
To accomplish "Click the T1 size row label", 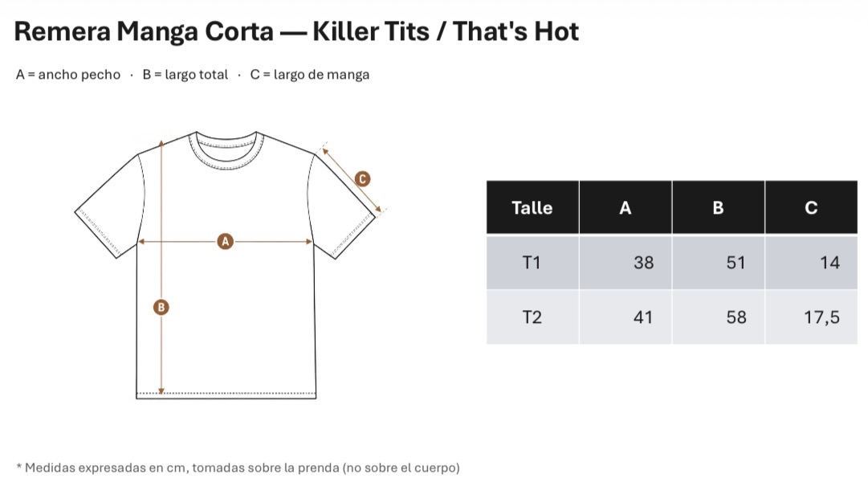I will click(532, 263).
